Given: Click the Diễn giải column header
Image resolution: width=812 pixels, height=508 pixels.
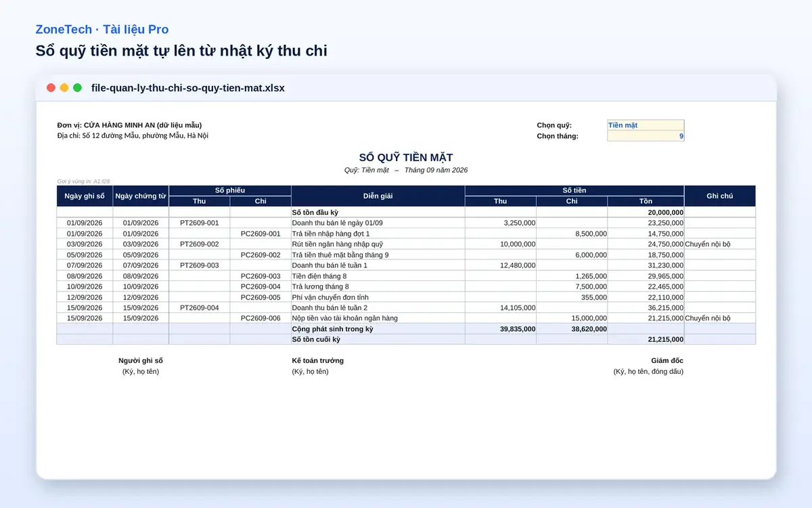Looking at the screenshot, I should click(x=378, y=196).
